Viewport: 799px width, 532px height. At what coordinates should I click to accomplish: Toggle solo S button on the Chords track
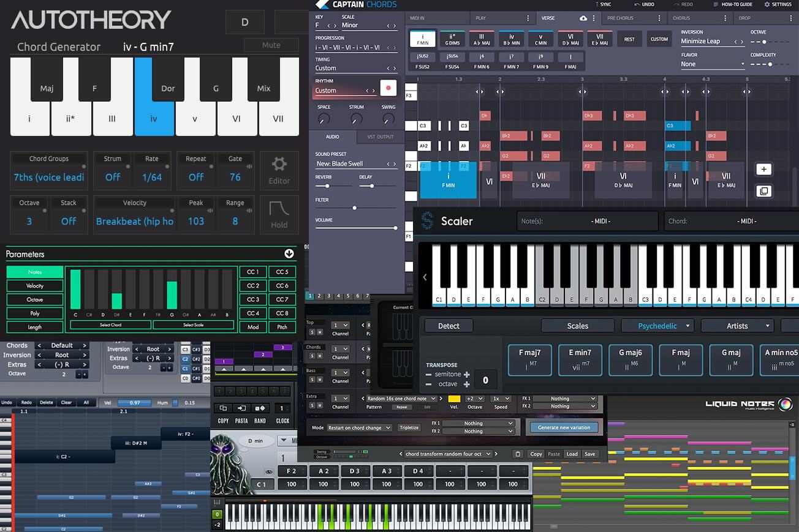click(311, 356)
